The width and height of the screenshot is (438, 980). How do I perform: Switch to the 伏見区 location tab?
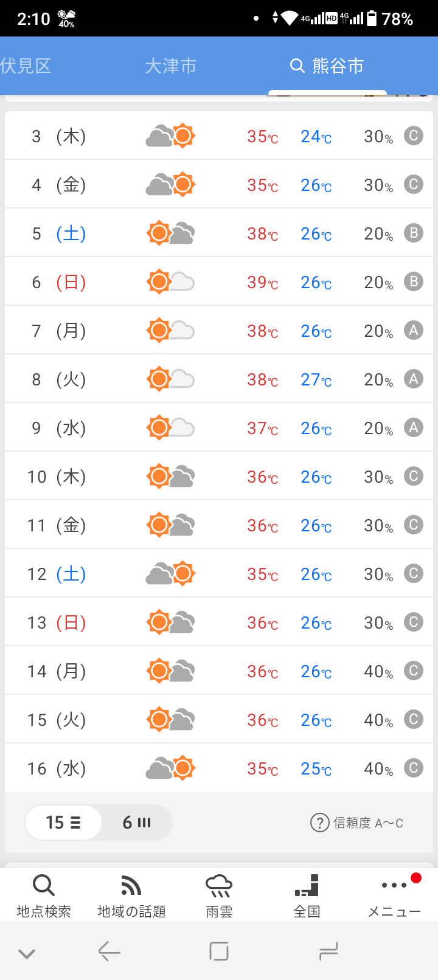pyautogui.click(x=26, y=66)
